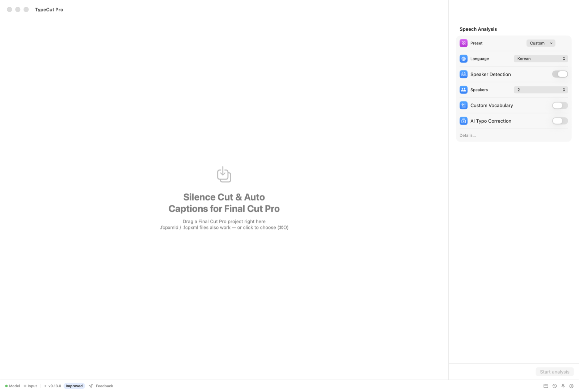Click the Start analysis button
Screen dimensions: 579x392
coord(554,372)
